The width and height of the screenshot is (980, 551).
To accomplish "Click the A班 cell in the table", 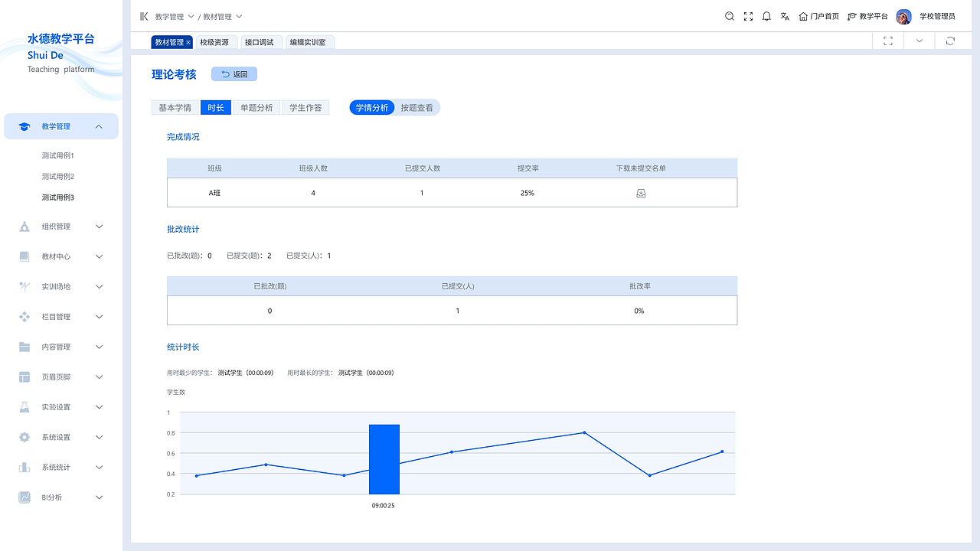I will (x=214, y=193).
